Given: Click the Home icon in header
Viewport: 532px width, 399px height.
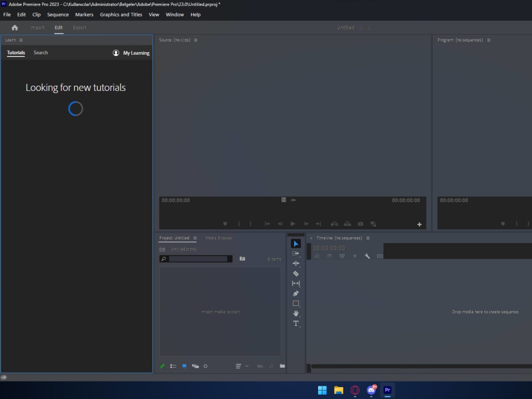Looking at the screenshot, I should (14, 28).
